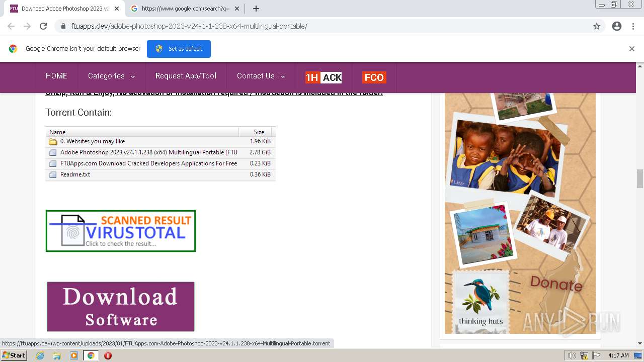Click the scrollbar up arrow
Screen dimensions: 644x362
640,66
